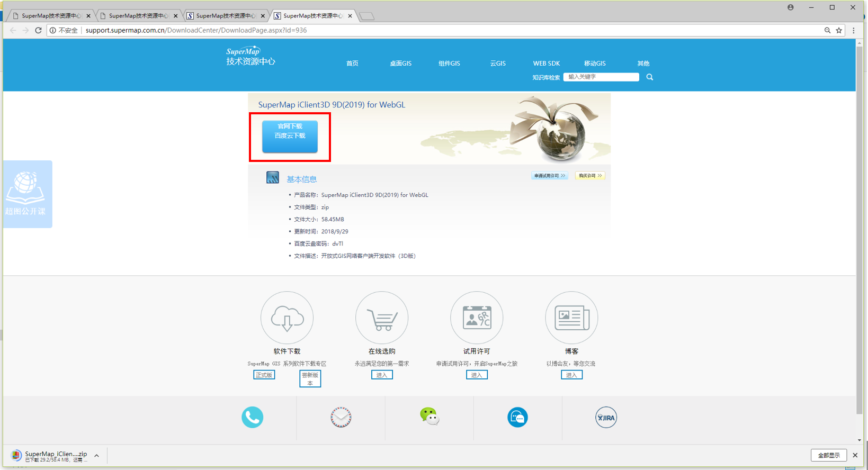868x470 pixels.
Task: Click the 购买许可 button
Action: (590, 176)
